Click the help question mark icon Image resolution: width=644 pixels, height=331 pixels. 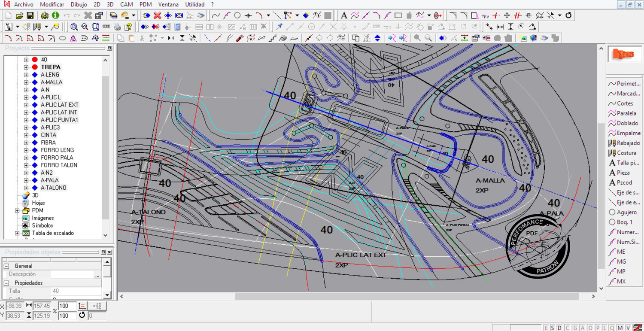pos(128,27)
